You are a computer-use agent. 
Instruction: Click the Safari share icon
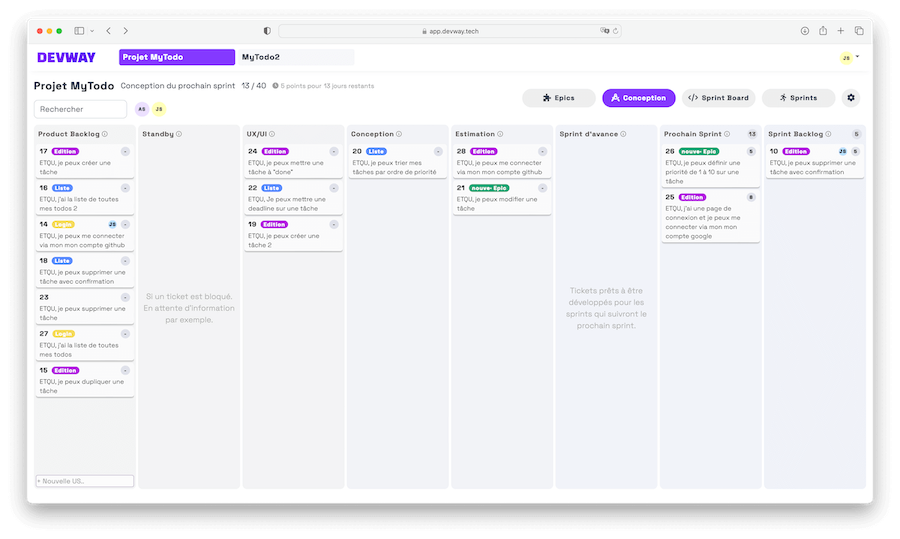[822, 31]
